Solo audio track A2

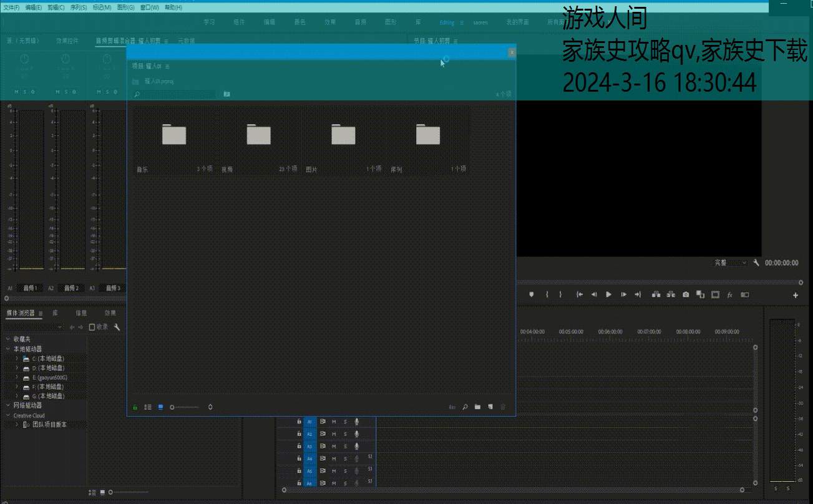[x=345, y=434]
